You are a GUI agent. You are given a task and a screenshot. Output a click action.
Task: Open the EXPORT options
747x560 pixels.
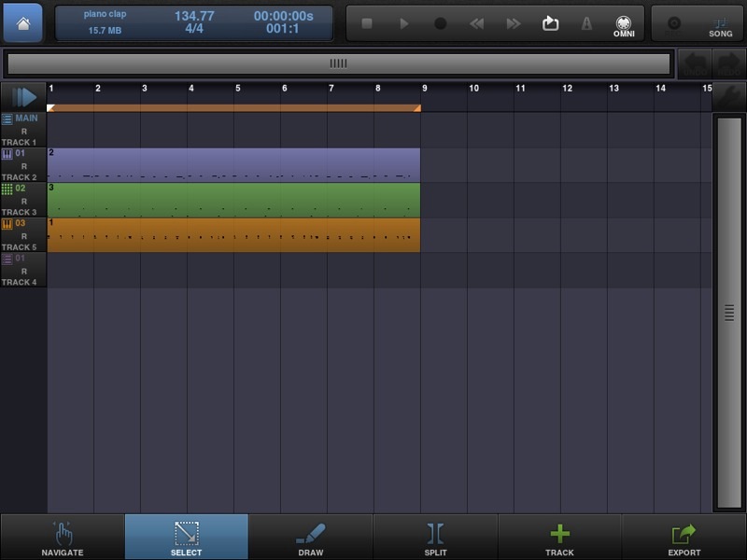click(x=684, y=538)
